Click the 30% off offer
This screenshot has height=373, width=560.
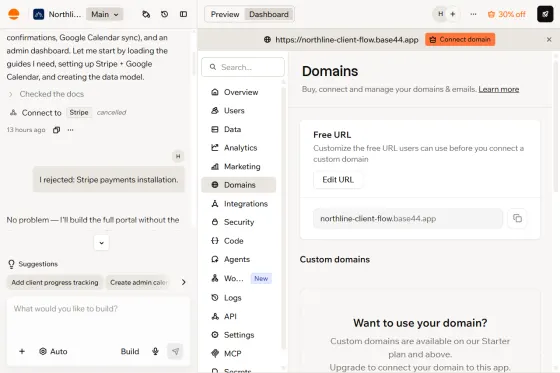[x=506, y=14]
